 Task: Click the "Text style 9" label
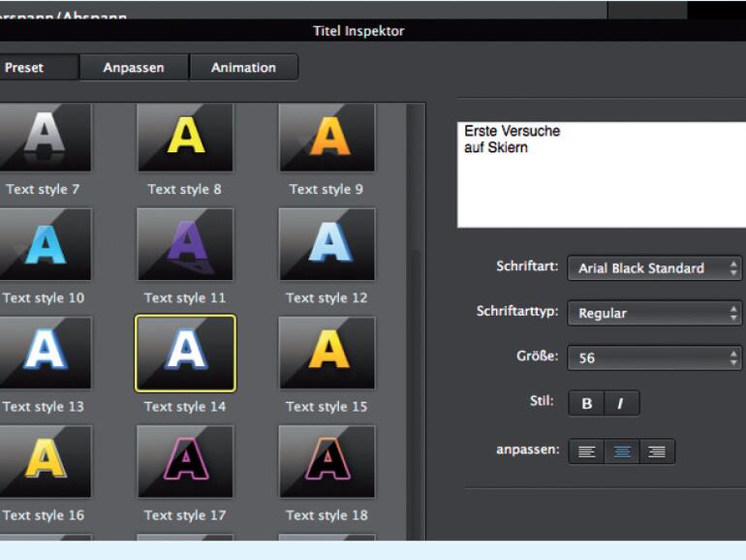click(326, 189)
